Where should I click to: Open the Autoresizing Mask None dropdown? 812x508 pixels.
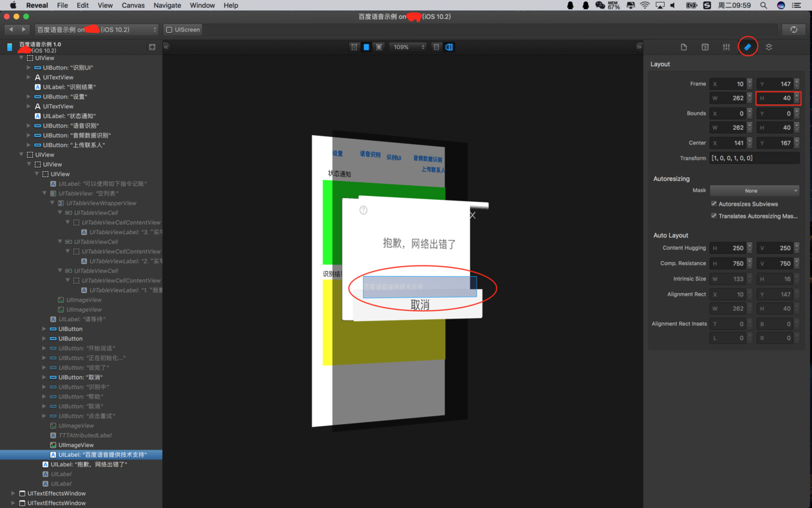pyautogui.click(x=754, y=191)
